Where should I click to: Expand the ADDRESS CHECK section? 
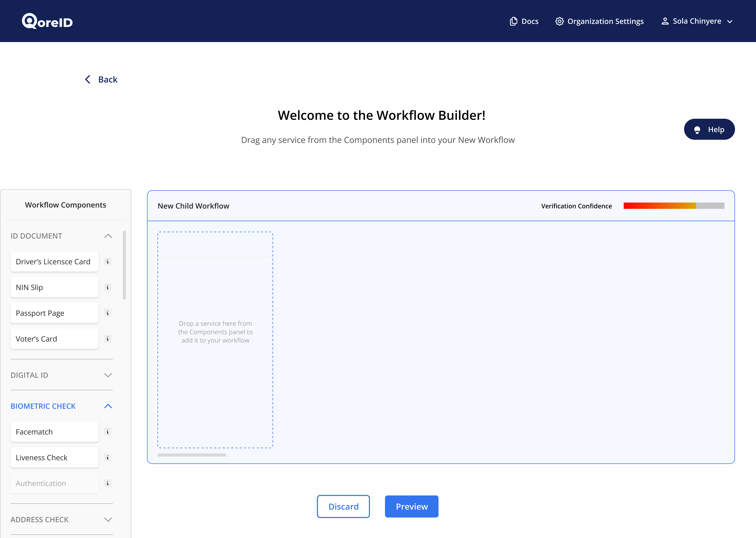tap(108, 519)
